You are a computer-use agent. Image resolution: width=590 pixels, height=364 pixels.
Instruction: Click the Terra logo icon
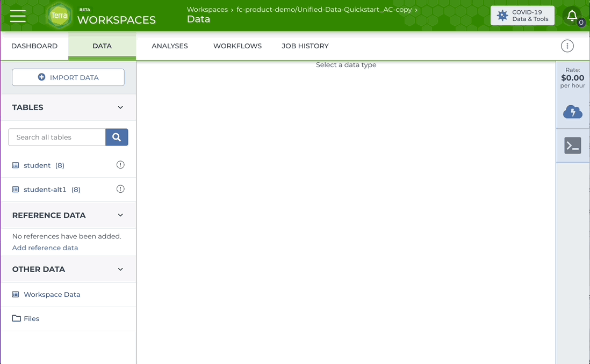click(x=59, y=16)
